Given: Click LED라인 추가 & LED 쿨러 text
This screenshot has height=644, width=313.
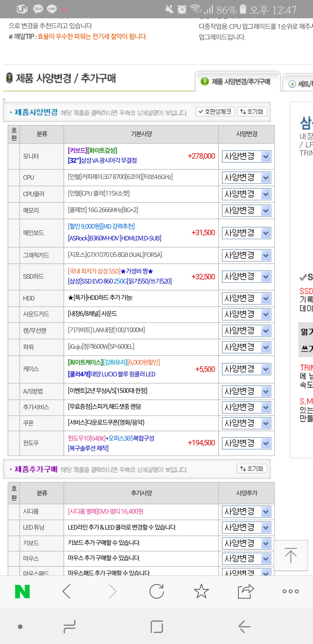Looking at the screenshot, I should click(122, 527).
